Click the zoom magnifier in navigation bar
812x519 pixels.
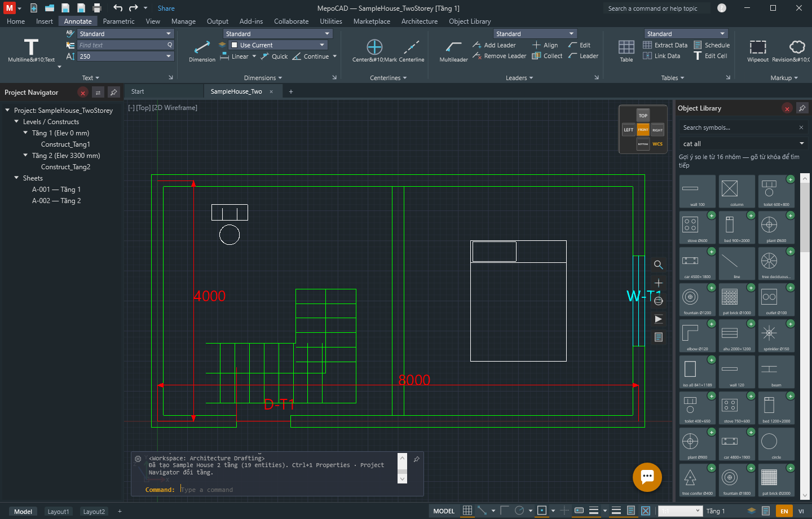click(658, 265)
